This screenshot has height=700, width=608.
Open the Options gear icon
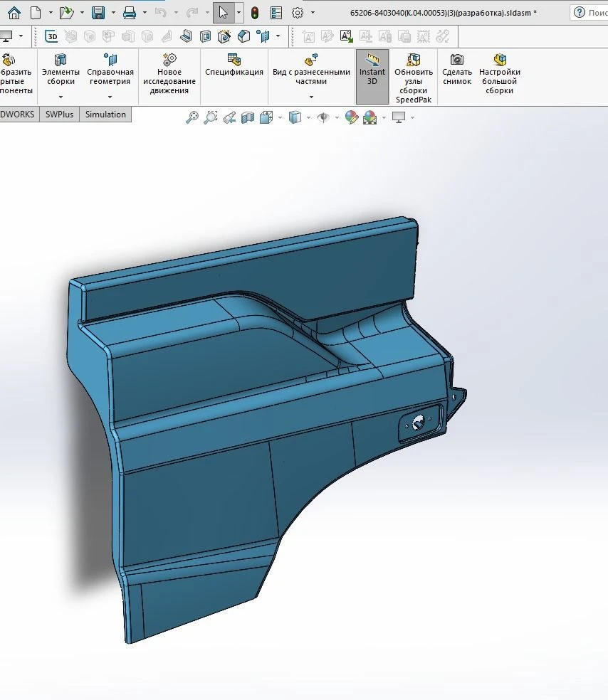298,13
